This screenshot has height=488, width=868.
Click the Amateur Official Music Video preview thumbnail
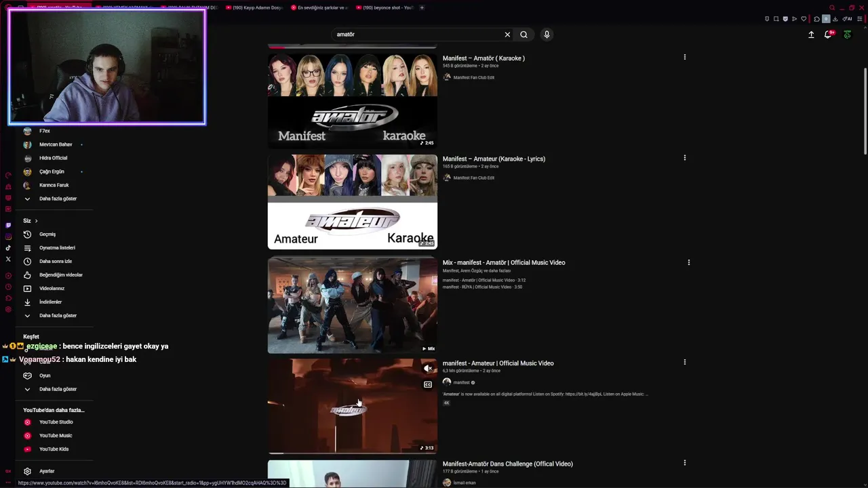point(353,406)
